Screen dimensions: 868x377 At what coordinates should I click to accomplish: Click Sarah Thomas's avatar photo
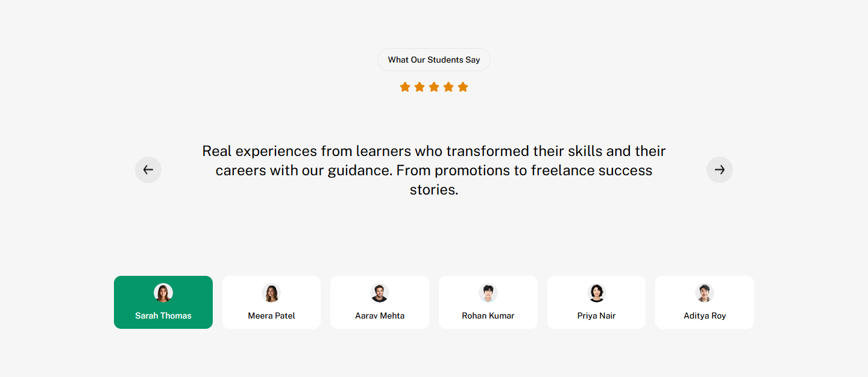[x=163, y=293]
